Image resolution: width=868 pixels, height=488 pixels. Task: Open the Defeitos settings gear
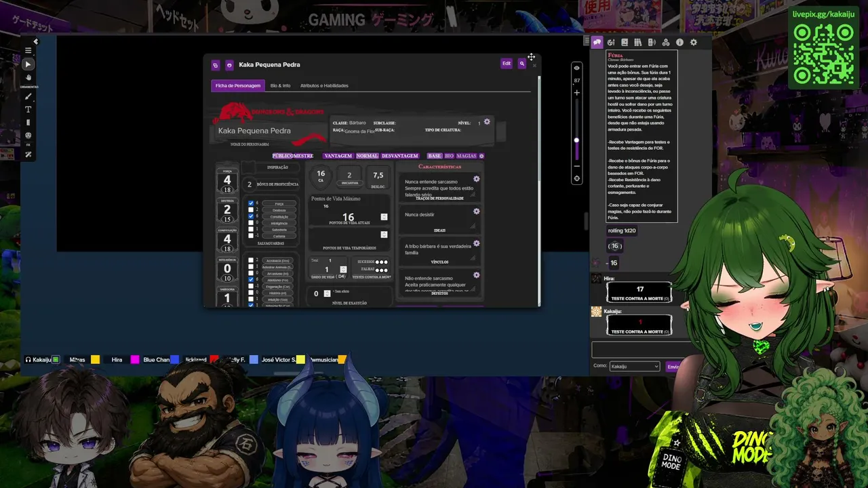tap(476, 275)
